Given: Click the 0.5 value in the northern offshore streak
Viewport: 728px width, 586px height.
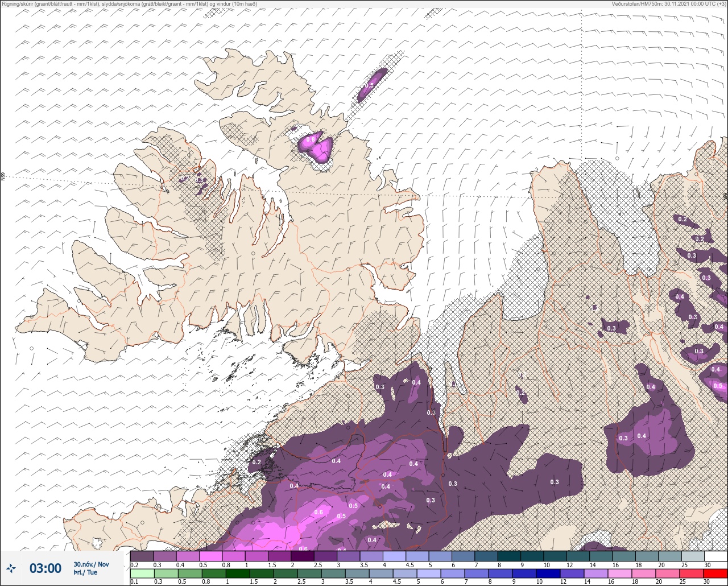Looking at the screenshot, I should coord(370,86).
